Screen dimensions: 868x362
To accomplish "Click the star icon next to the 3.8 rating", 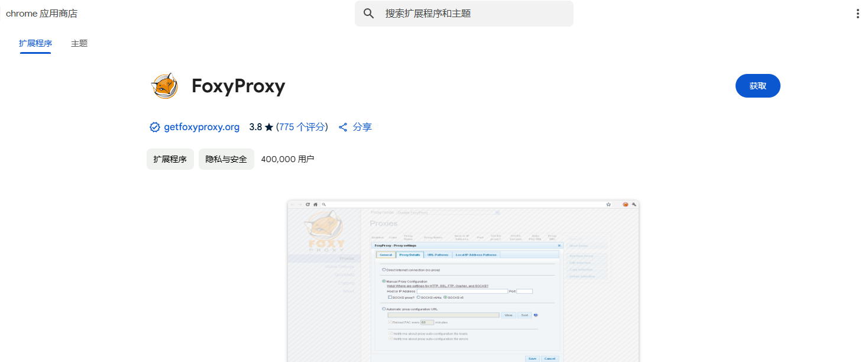I will point(268,126).
